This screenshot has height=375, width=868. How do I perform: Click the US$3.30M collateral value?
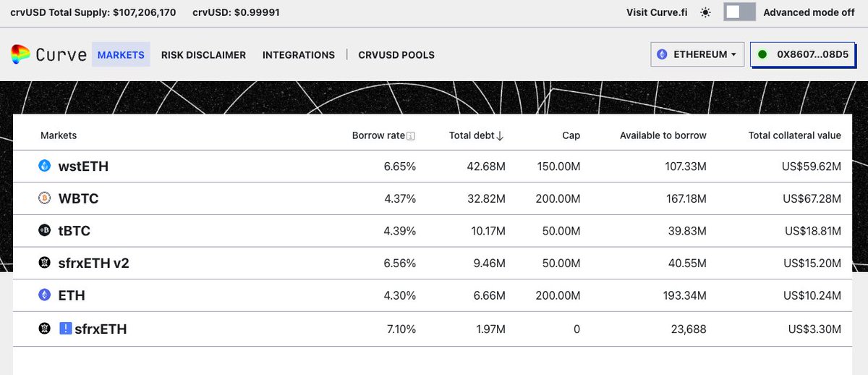[815, 329]
